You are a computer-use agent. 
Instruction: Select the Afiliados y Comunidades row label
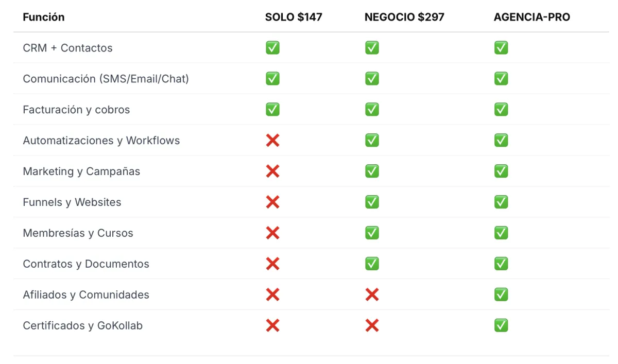coord(86,294)
